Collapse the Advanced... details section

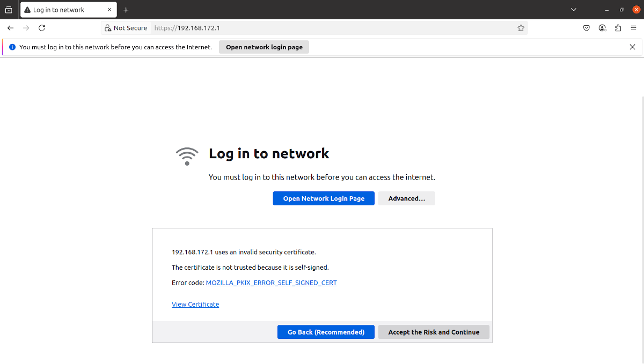coord(406,198)
